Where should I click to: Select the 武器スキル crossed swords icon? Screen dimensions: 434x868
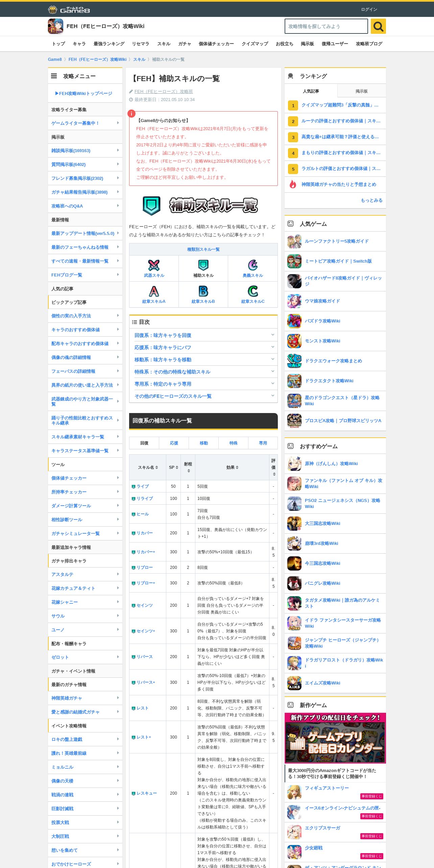pyautogui.click(x=154, y=265)
